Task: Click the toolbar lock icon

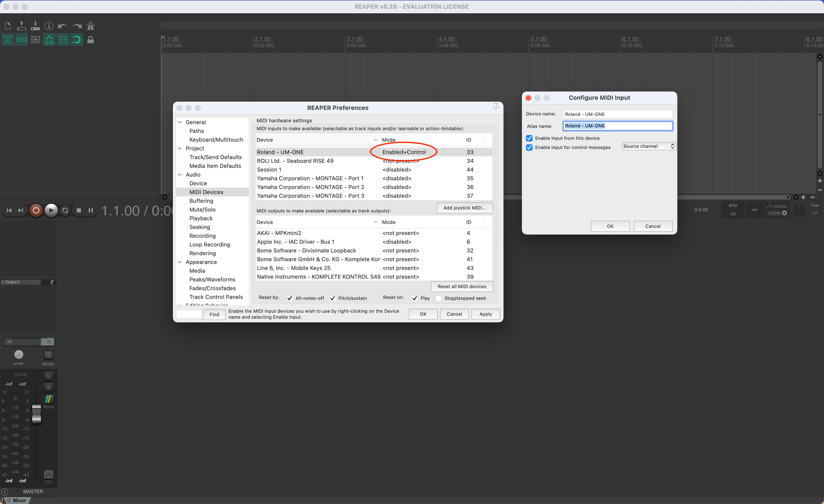Action: (x=90, y=40)
